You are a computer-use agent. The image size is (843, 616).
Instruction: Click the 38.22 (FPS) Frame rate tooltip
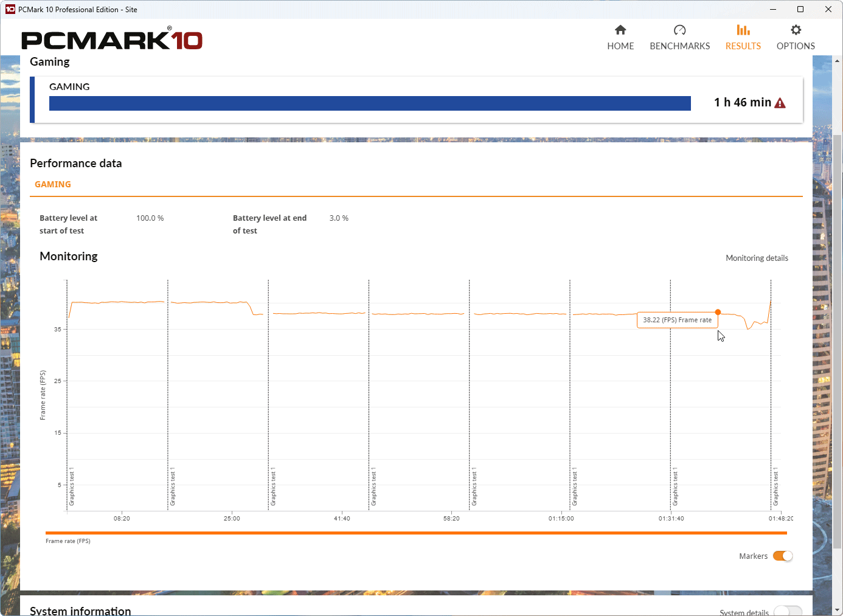677,320
